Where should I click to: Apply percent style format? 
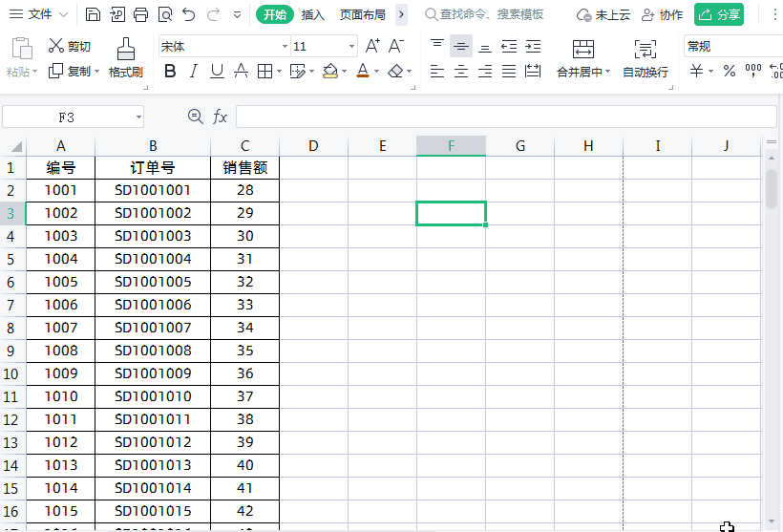(x=730, y=71)
